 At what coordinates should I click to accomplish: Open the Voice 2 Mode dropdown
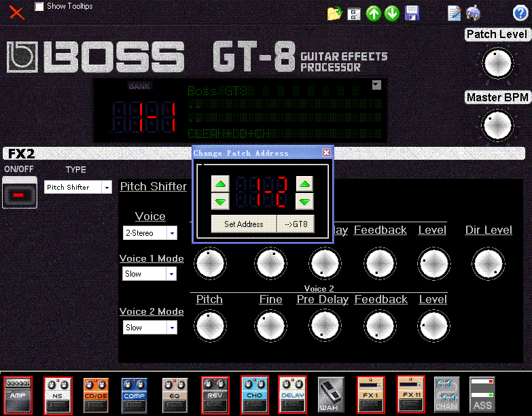point(172,328)
